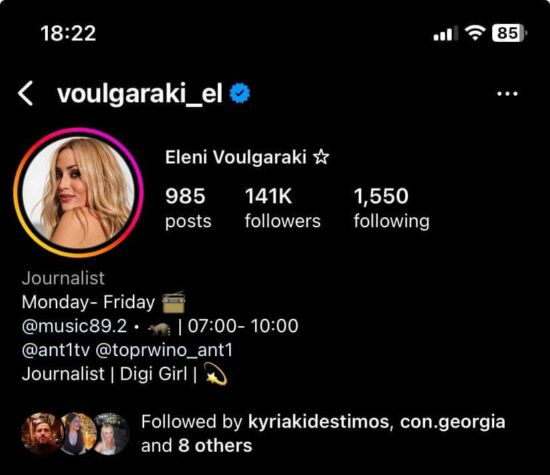
Task: Tap the first mutual follower avatar
Action: pos(42,434)
